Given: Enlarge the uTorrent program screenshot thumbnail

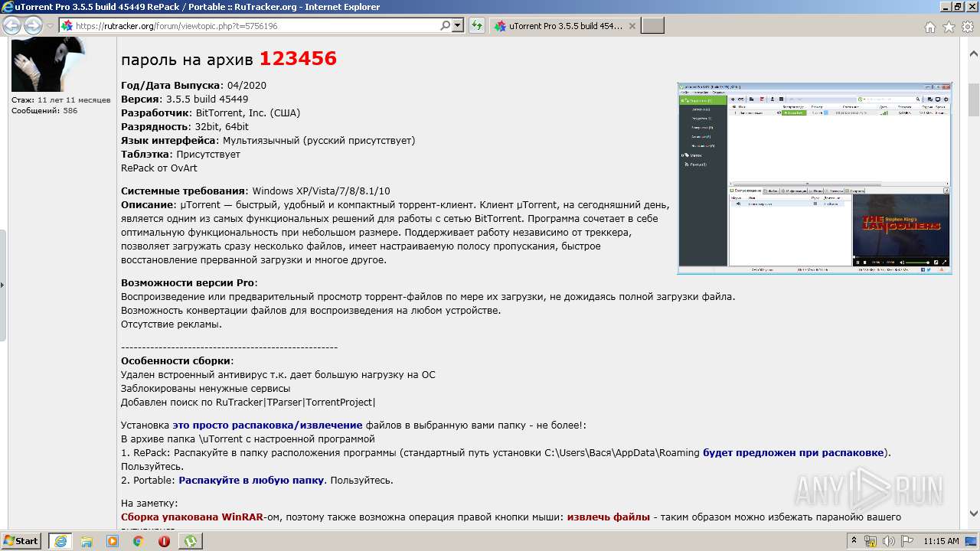Looking at the screenshot, I should (815, 178).
